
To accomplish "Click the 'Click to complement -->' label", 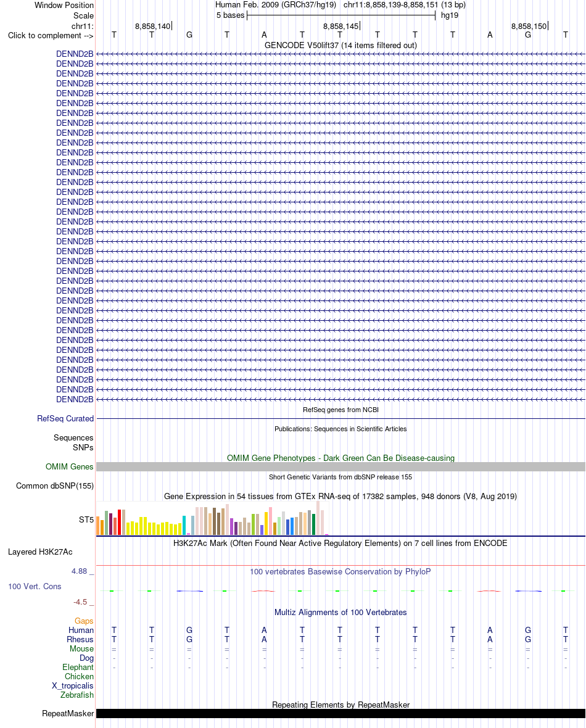I will click(51, 36).
